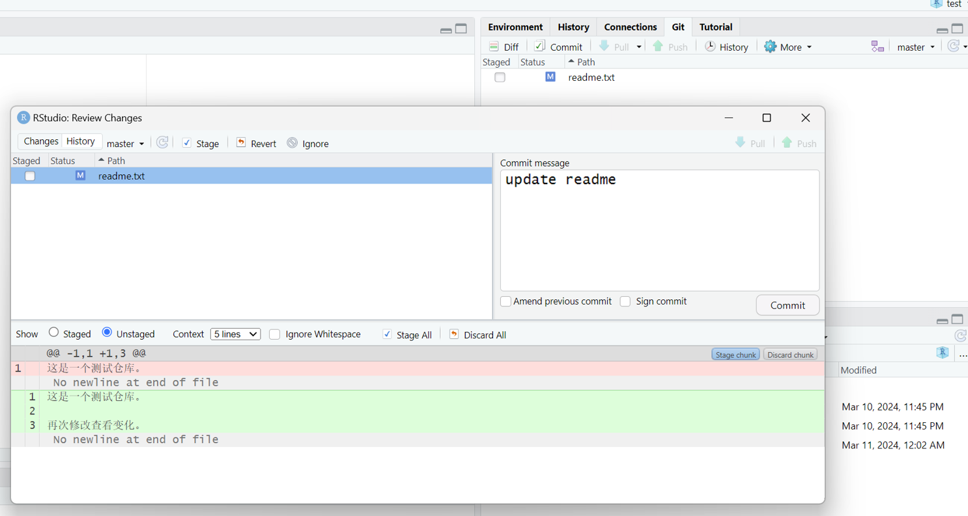Expand the More menu in Git pane
968x516 pixels.
point(788,47)
